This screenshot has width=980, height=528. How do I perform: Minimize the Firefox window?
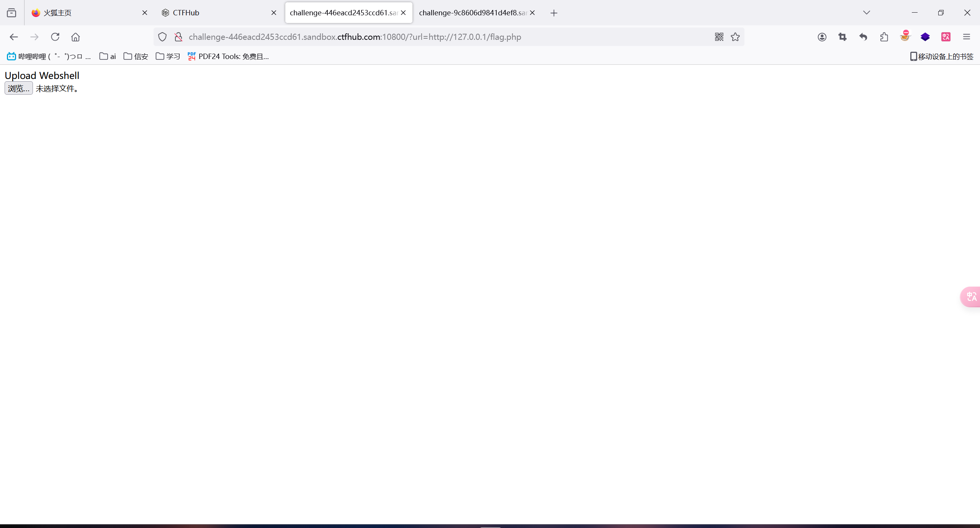point(915,13)
